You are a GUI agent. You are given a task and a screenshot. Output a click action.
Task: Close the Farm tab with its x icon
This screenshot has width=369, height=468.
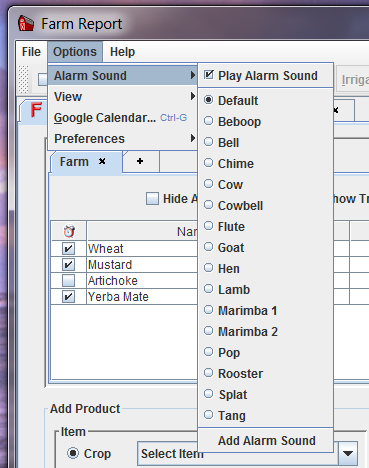tap(102, 161)
